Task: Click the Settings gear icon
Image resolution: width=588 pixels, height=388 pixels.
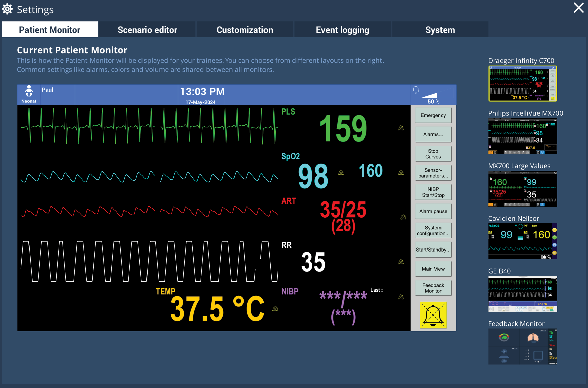Action: point(7,9)
